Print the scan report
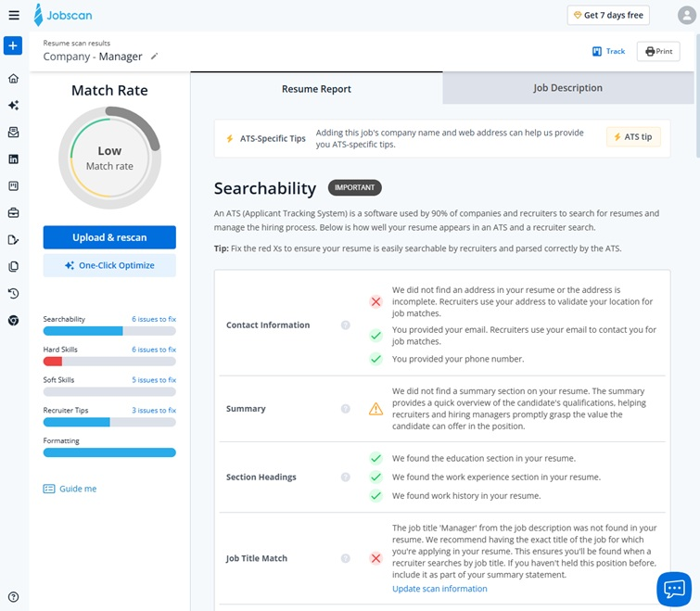700x611 pixels. [x=658, y=51]
